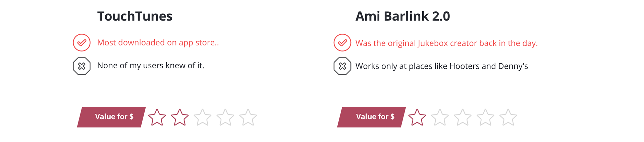Select the third star in the Ami Barlink rating
This screenshot has height=142, width=644.
pos(463,117)
